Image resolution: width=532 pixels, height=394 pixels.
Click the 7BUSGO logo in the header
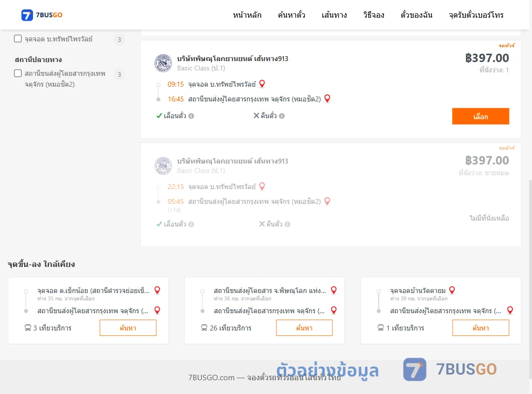[x=42, y=15]
